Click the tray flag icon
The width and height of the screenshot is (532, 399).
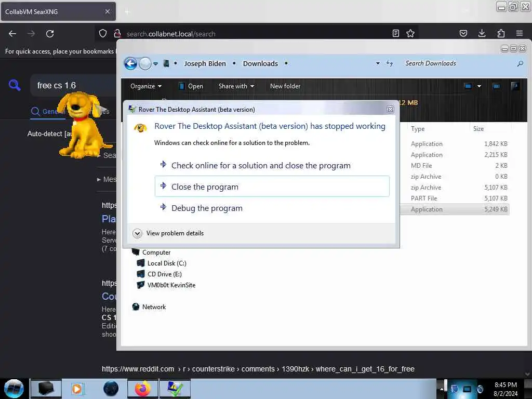454,389
